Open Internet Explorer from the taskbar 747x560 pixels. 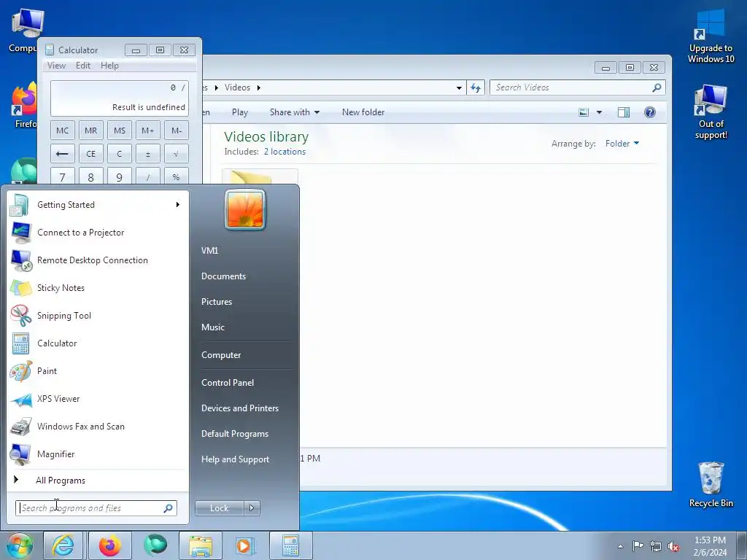(x=63, y=545)
